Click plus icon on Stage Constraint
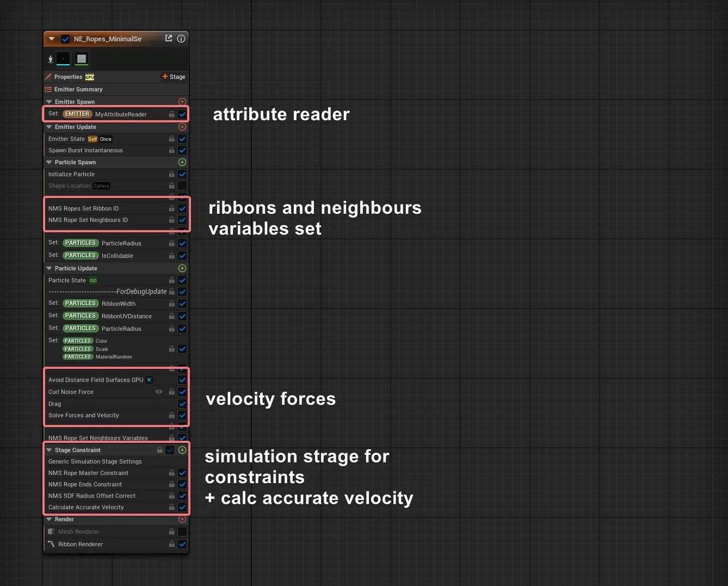 click(x=182, y=450)
